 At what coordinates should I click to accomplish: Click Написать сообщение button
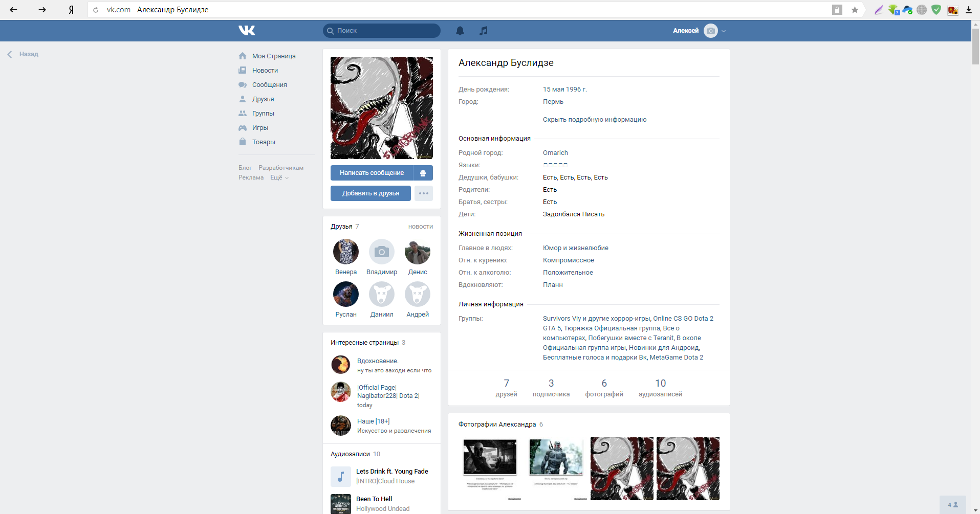tap(372, 173)
